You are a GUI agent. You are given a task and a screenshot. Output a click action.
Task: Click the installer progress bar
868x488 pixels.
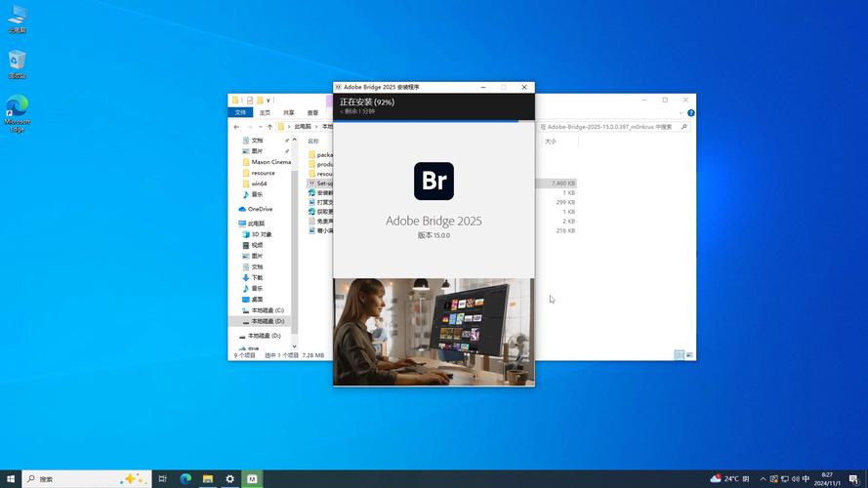434,121
